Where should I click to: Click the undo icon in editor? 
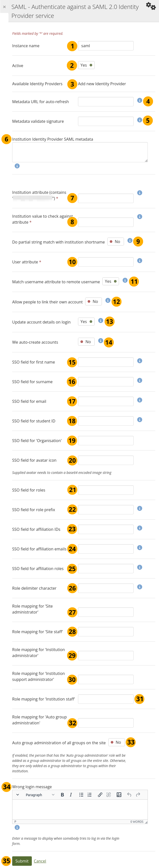129,794
